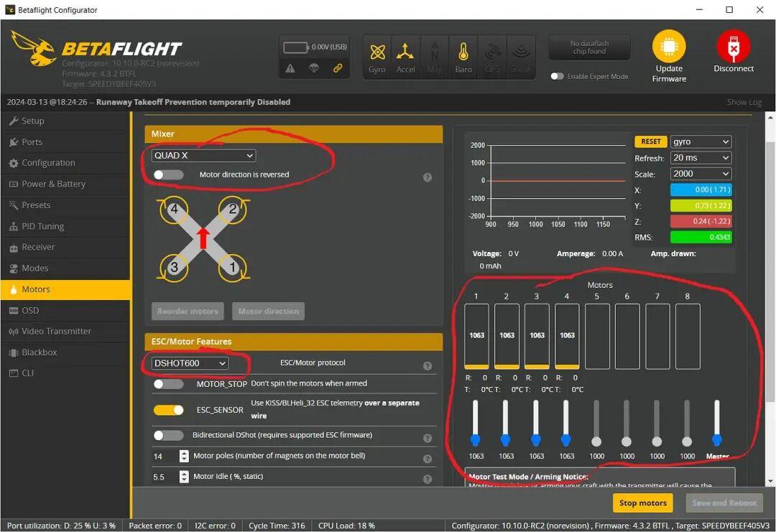Click Reorder motors button
This screenshot has width=776, height=532.
[x=188, y=312]
